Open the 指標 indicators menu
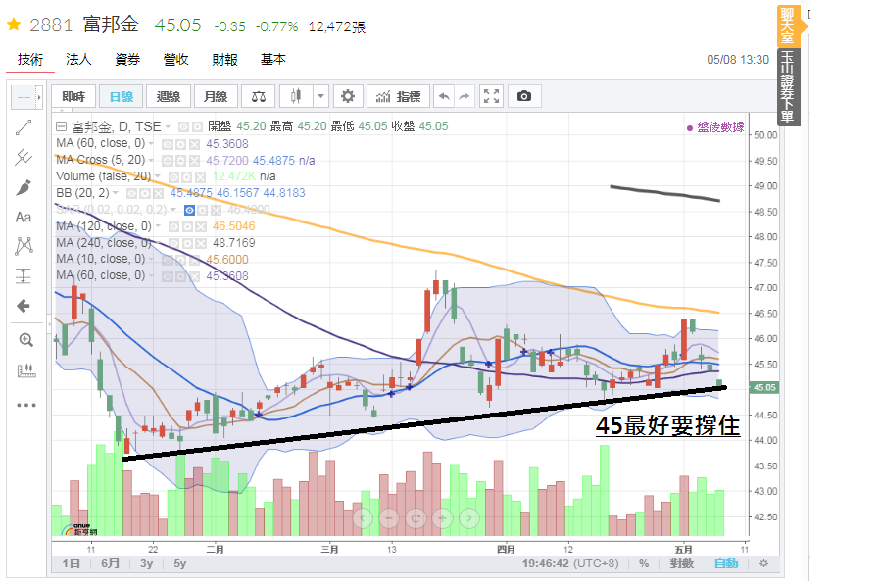Screen dimensions: 882x588 point(398,96)
